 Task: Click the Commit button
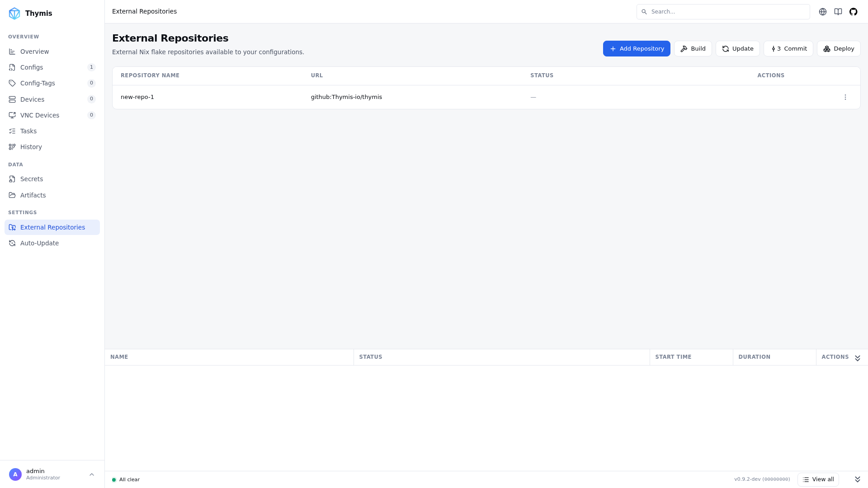click(x=788, y=49)
